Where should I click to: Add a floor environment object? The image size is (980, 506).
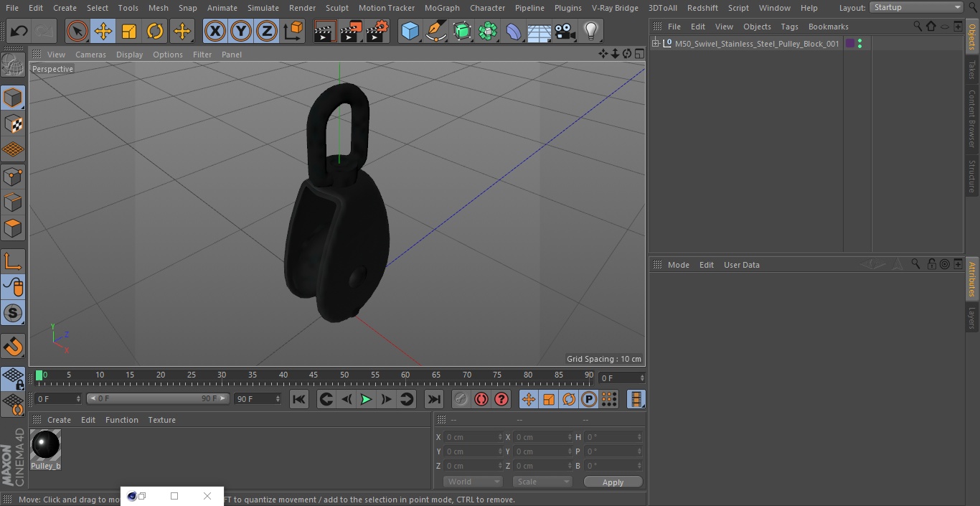click(540, 31)
